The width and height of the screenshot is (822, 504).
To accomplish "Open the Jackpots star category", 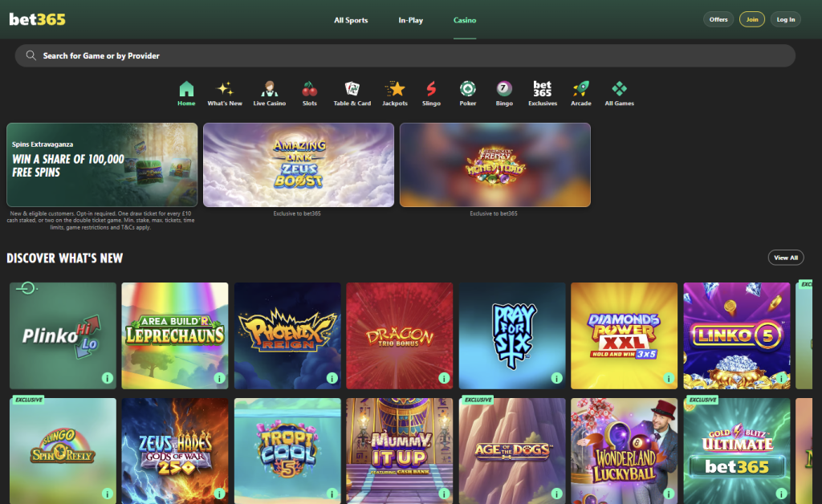I will [x=395, y=94].
